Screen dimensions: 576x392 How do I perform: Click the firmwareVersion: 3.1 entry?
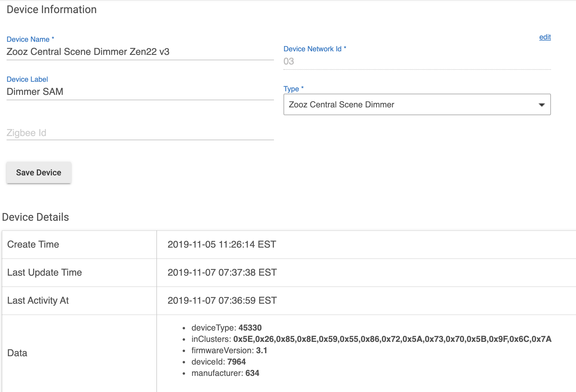click(229, 350)
